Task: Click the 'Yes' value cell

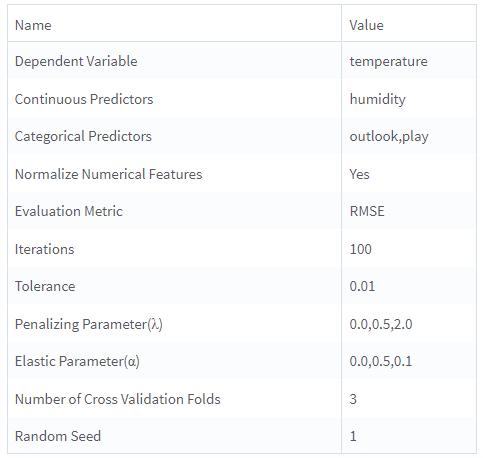Action: coord(359,174)
